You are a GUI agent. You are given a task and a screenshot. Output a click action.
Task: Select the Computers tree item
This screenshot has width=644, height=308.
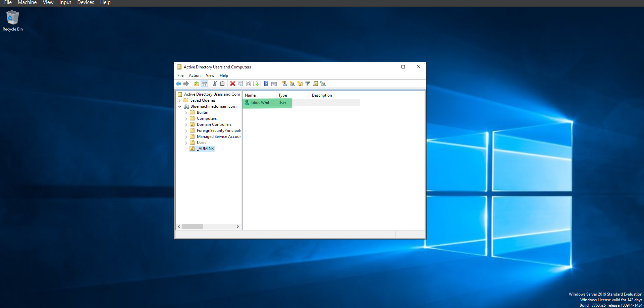[207, 118]
